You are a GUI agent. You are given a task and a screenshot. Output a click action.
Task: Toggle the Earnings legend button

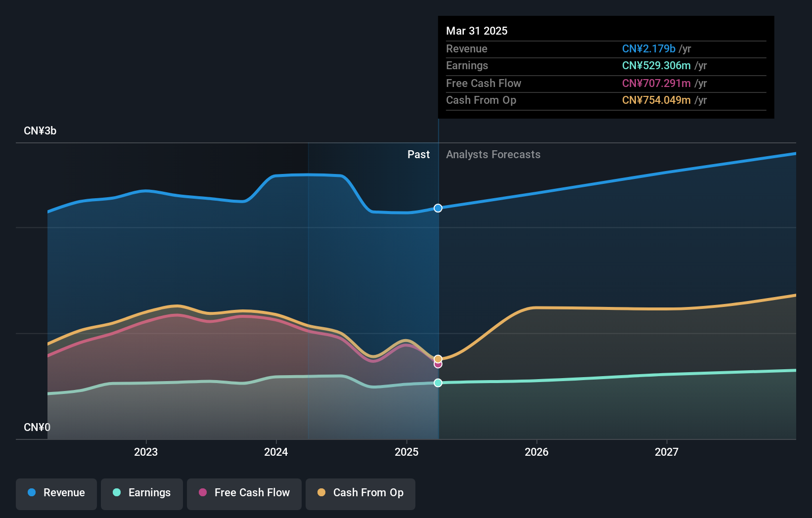[x=142, y=494]
